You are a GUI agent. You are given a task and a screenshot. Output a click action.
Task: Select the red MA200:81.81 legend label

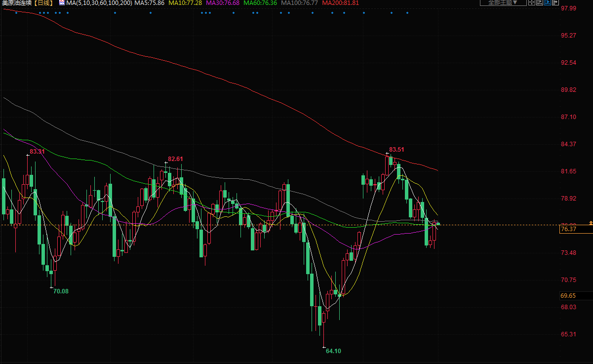point(340,2)
